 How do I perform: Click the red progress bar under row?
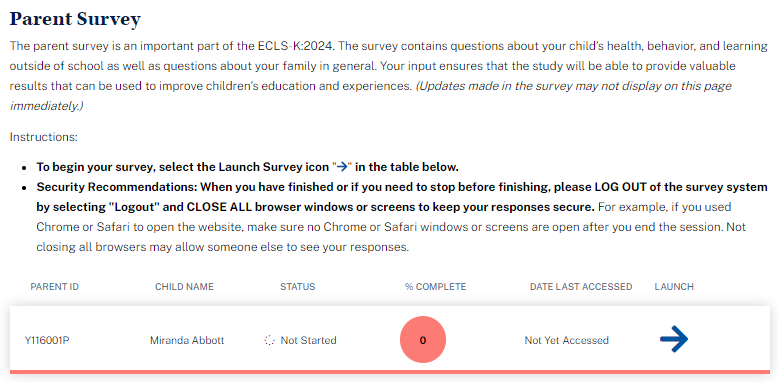click(x=389, y=372)
